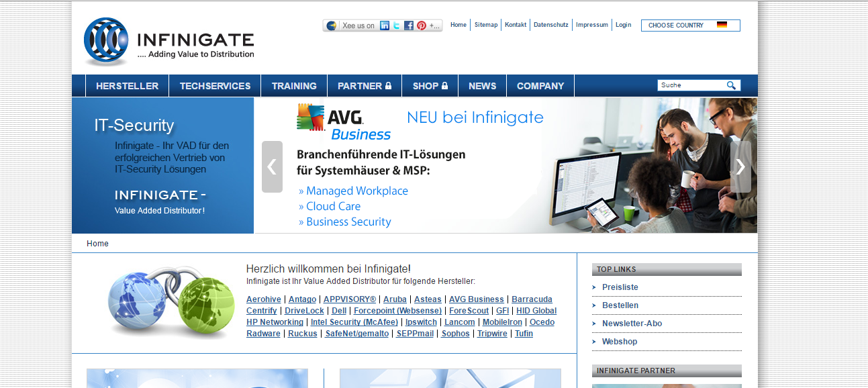Open the Aruba manufacturer link
Viewport: 868px width, 388px height.
click(395, 299)
